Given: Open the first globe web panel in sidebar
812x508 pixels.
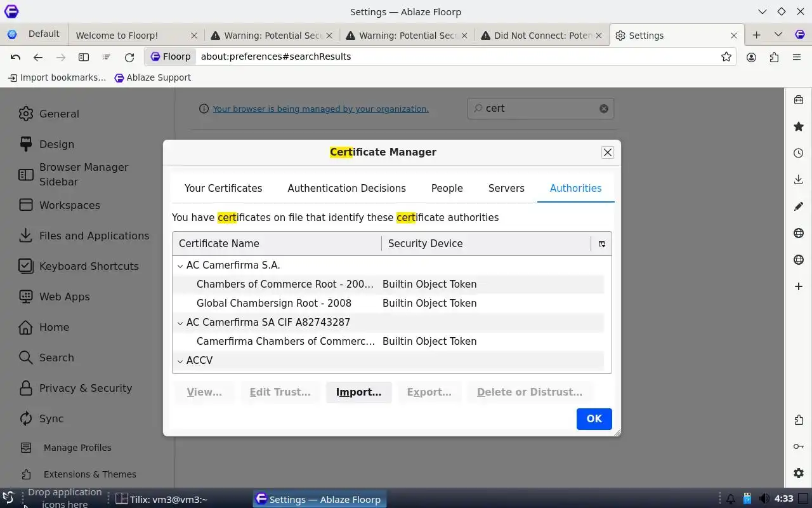Looking at the screenshot, I should pos(799,233).
